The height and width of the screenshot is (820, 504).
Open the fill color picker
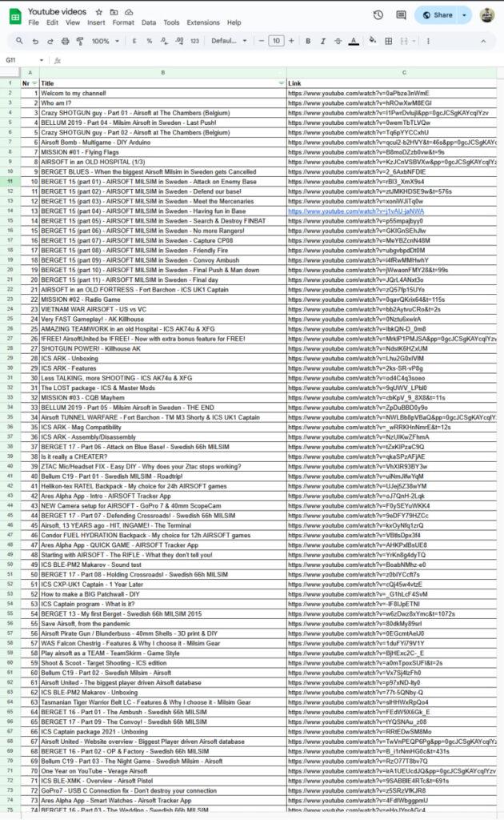coord(371,41)
